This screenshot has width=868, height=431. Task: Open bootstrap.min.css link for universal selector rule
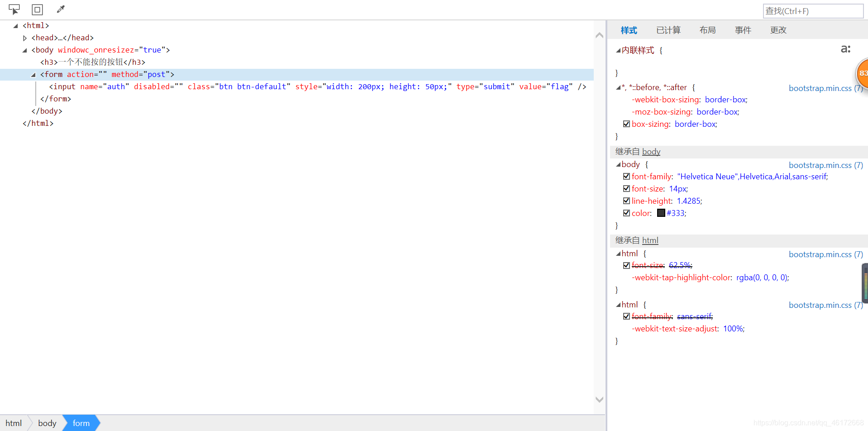click(x=825, y=88)
